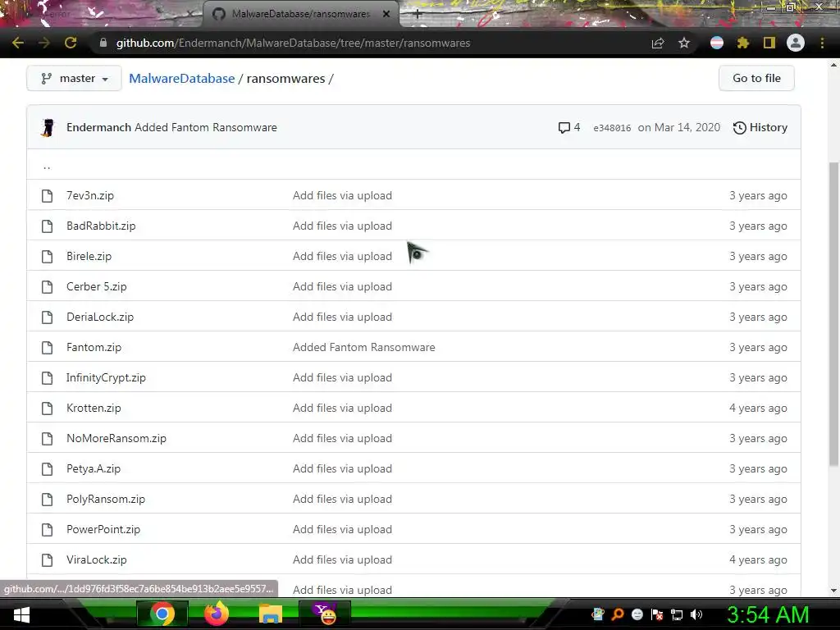
Task: Open the Chrome three-dot menu
Action: tap(822, 43)
